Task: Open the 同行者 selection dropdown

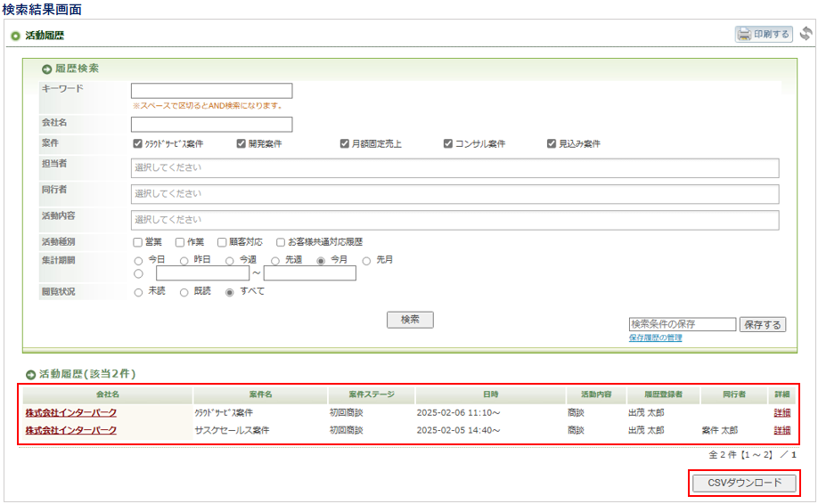Action: (x=454, y=193)
